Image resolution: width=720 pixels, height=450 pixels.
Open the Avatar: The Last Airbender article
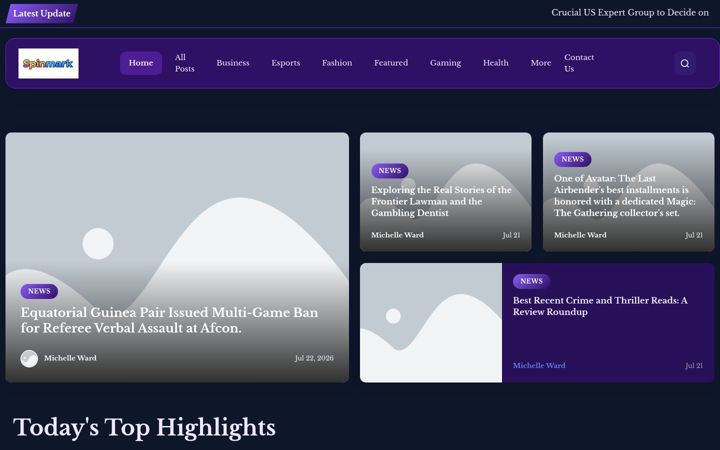624,196
